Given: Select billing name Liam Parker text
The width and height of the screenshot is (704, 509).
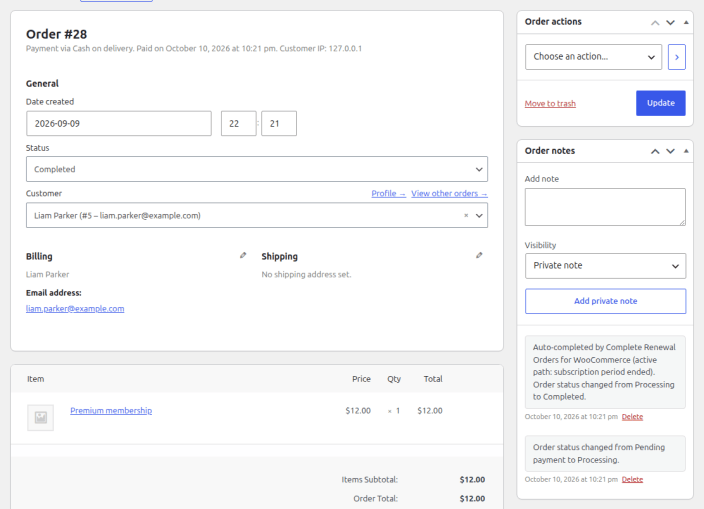Looking at the screenshot, I should click(48, 275).
